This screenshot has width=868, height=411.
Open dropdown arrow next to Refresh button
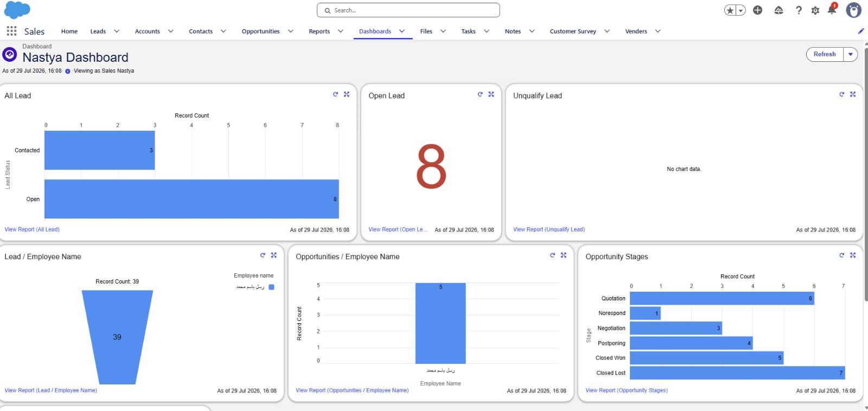tap(851, 54)
